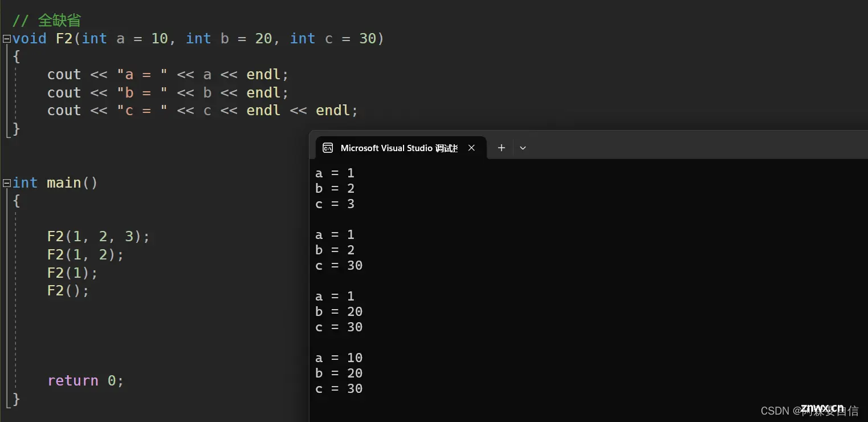Collapse the void F2 function block
Viewport: 868px width, 422px height.
(6, 39)
